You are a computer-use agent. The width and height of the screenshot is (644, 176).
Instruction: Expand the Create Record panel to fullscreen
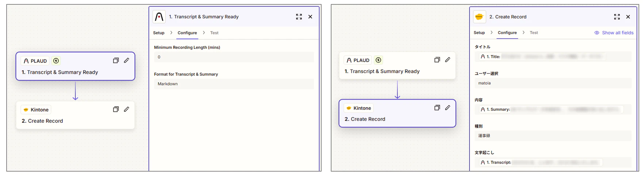617,17
